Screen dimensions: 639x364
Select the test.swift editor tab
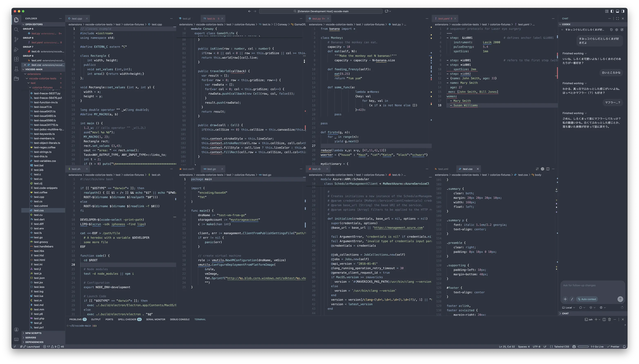pyautogui.click(x=188, y=169)
